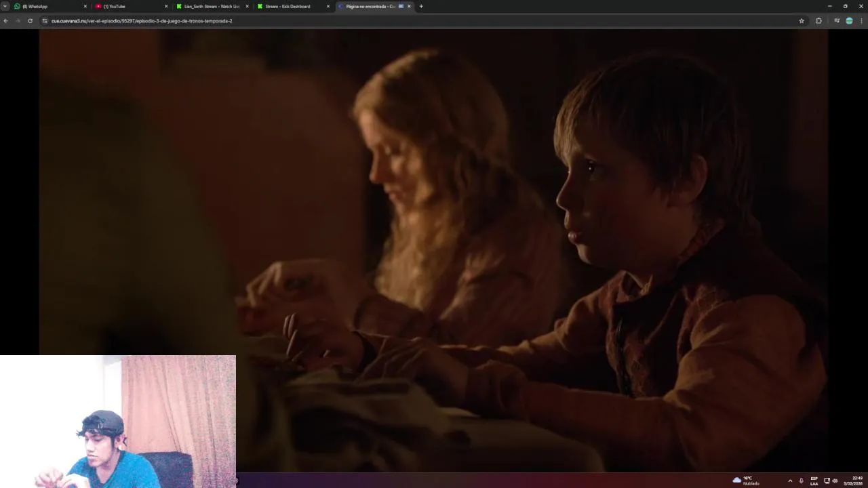Viewport: 868px width, 488px height.
Task: Bookmark this page with the star icon
Action: click(802, 21)
